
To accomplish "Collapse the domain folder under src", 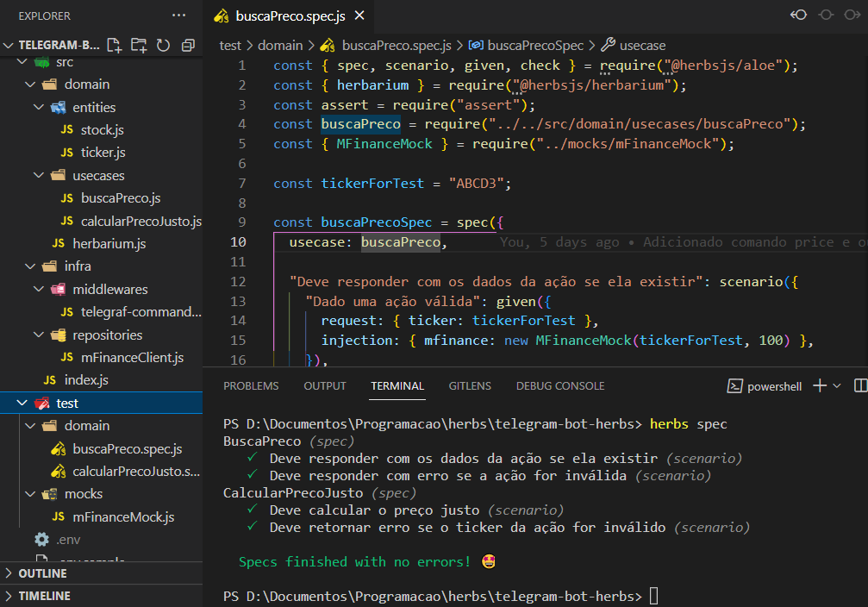I will [30, 84].
